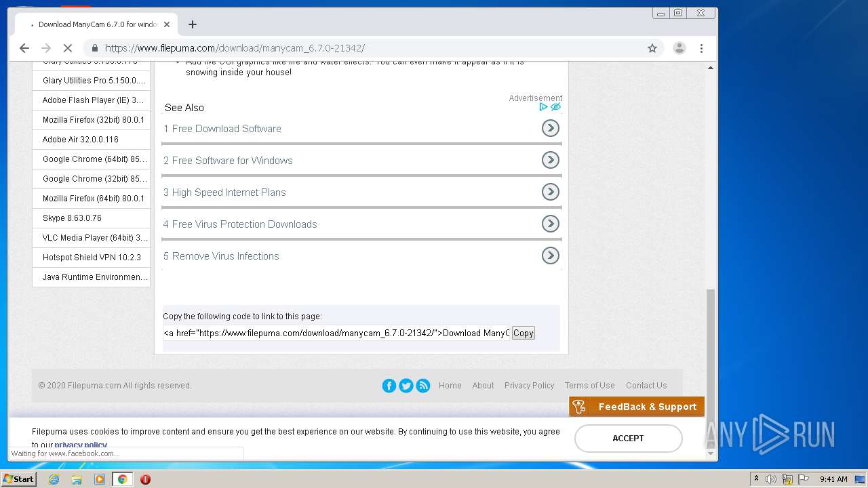Select the ManyCam download browser tab
The image size is (868, 488).
(x=98, y=24)
